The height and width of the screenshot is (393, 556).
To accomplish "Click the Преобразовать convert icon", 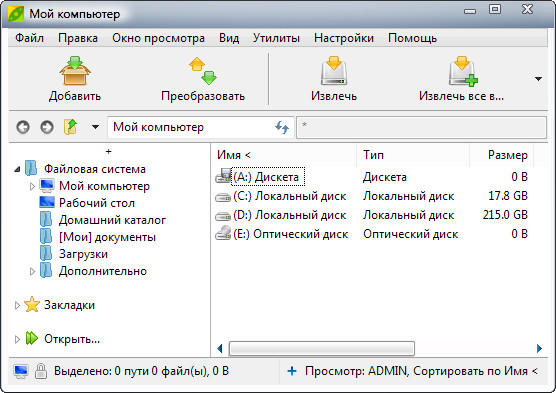I will coord(203,71).
